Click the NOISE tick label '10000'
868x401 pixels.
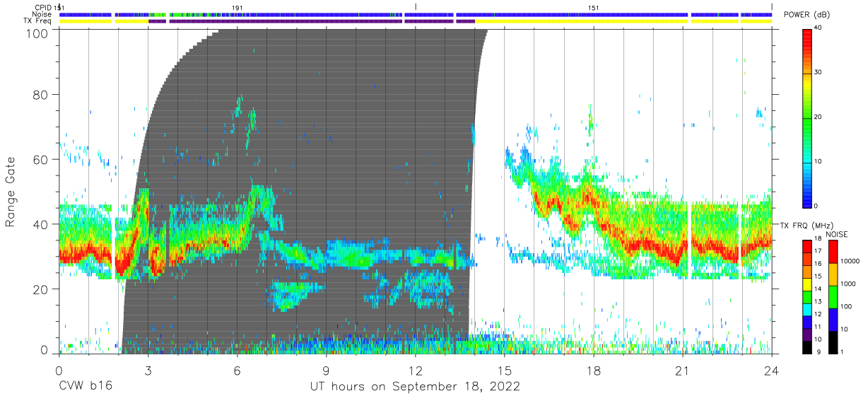click(x=850, y=261)
